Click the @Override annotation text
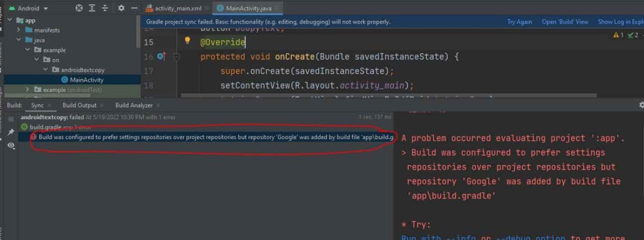 coord(222,42)
